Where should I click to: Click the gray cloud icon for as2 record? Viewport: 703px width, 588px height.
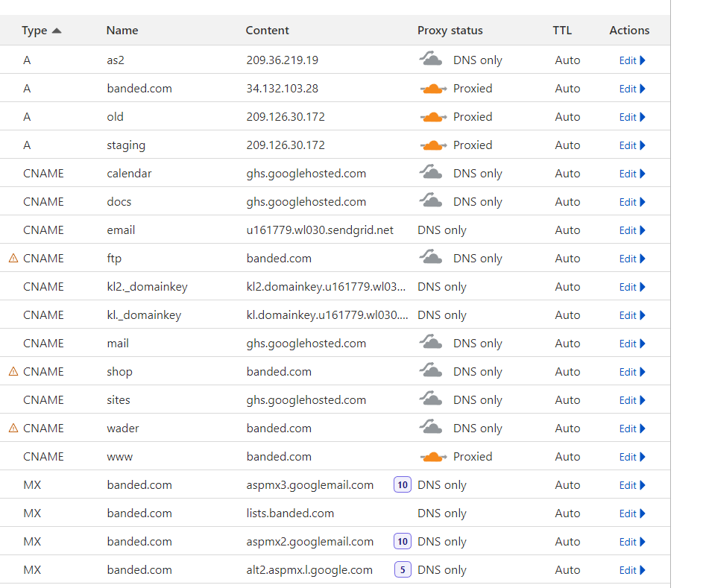[x=431, y=59]
